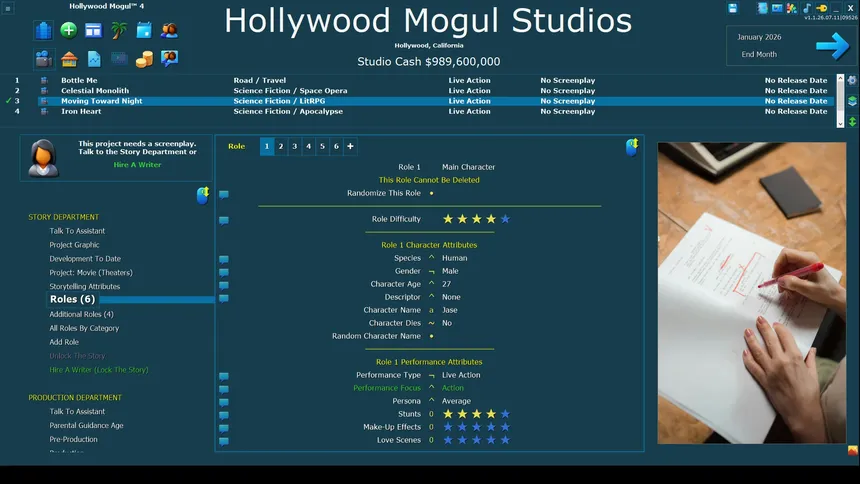Switch to Role tab 2
The width and height of the screenshot is (860, 484).
[x=281, y=147]
